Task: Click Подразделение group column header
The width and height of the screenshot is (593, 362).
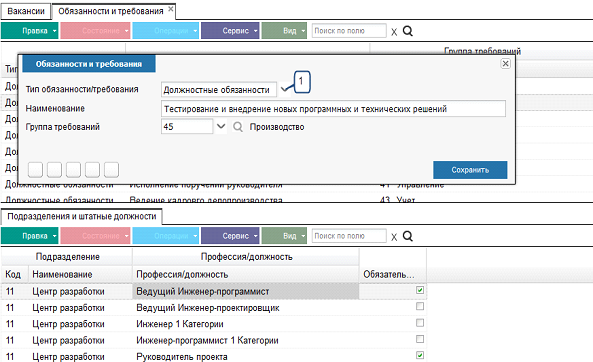Action: (67, 257)
